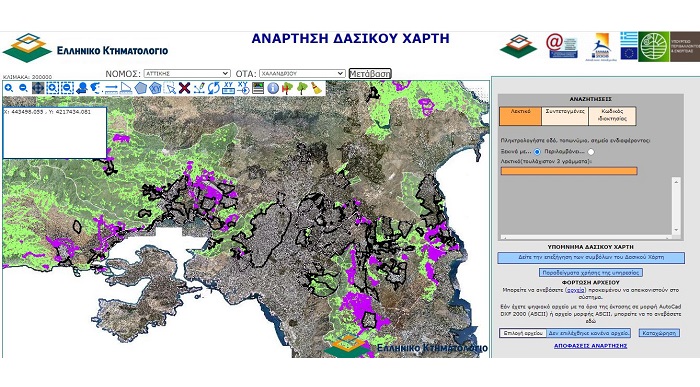Screen dimensions: 700x387
Task: Activate the pan map arrows tool
Action: point(38,88)
